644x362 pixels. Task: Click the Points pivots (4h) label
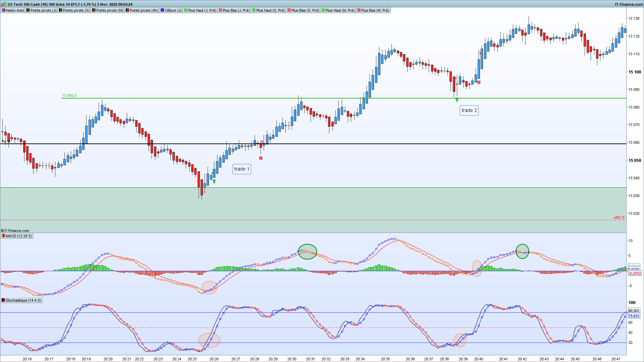coord(144,10)
